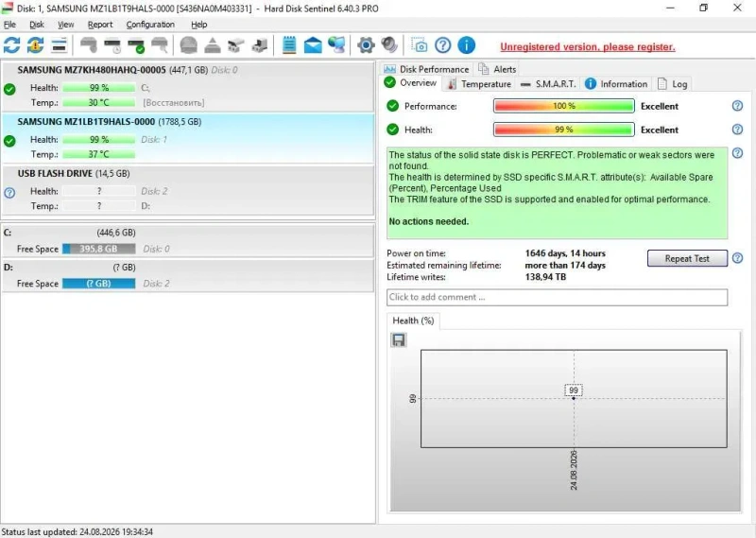Click the camera screenshot capture icon
Viewport: 756px width, 538px height.
419,45
